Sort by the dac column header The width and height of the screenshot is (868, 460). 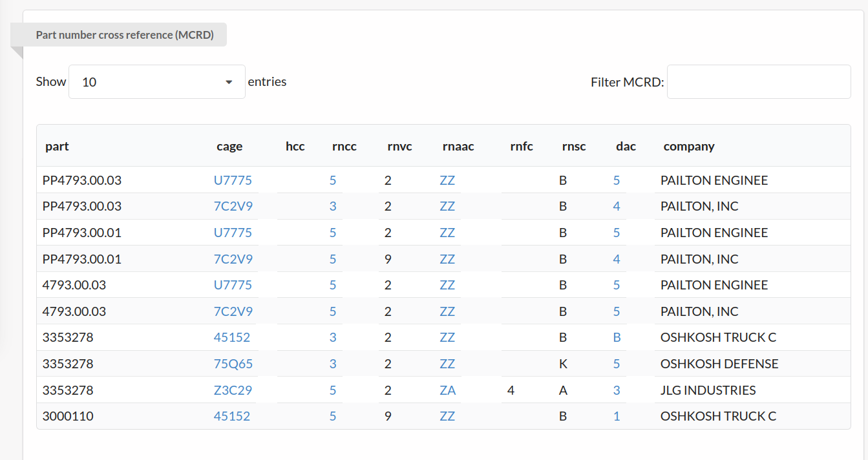[626, 146]
